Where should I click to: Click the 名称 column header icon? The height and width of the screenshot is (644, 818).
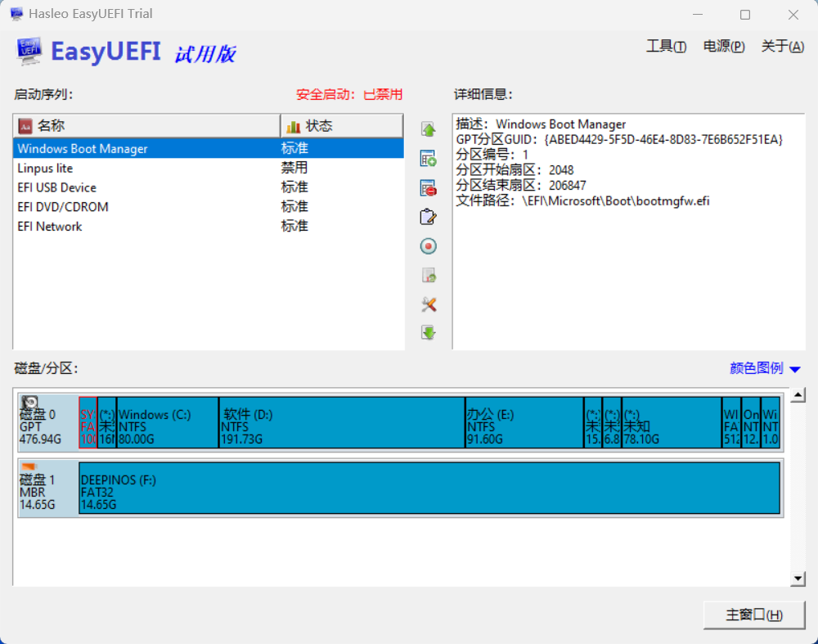pyautogui.click(x=25, y=126)
